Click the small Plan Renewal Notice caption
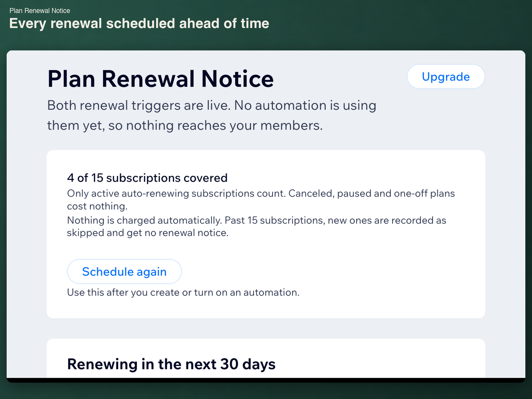The image size is (532, 399). coord(40,11)
